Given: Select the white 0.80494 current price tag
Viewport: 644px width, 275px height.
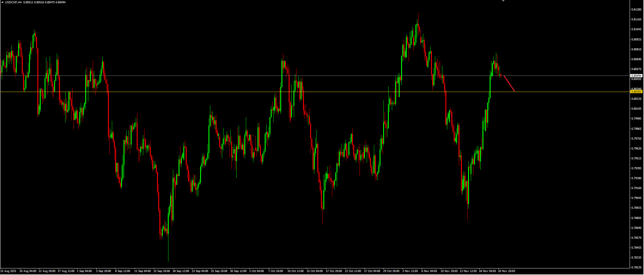Looking at the screenshot, I should [x=637, y=76].
